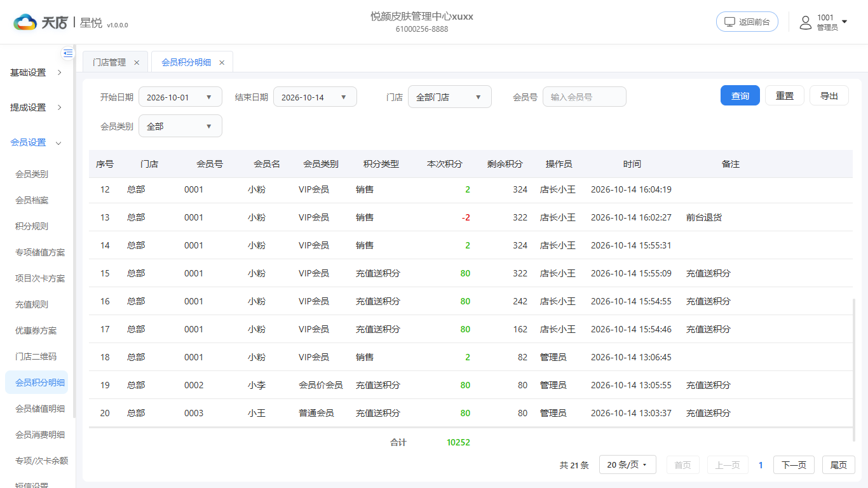Image resolution: width=868 pixels, height=488 pixels.
Task: Click the Tiandian cloud logo
Action: (25, 22)
